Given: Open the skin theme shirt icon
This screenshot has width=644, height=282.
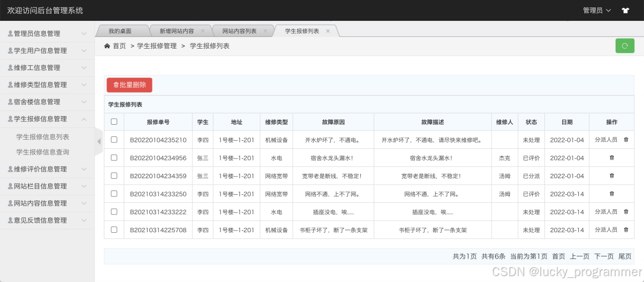Looking at the screenshot, I should (x=625, y=10).
